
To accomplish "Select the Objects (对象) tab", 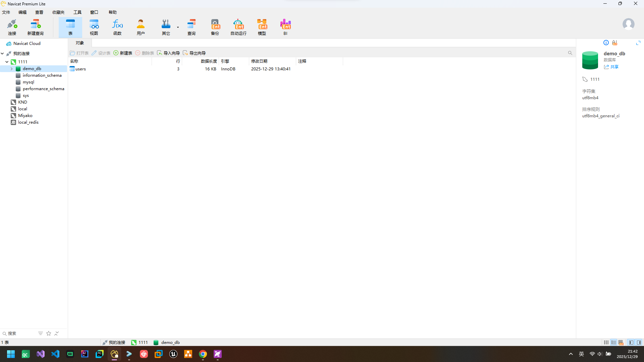I will (79, 43).
